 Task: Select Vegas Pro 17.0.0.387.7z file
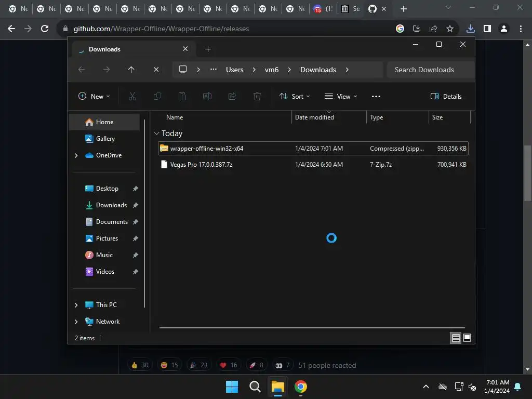[313, 165]
